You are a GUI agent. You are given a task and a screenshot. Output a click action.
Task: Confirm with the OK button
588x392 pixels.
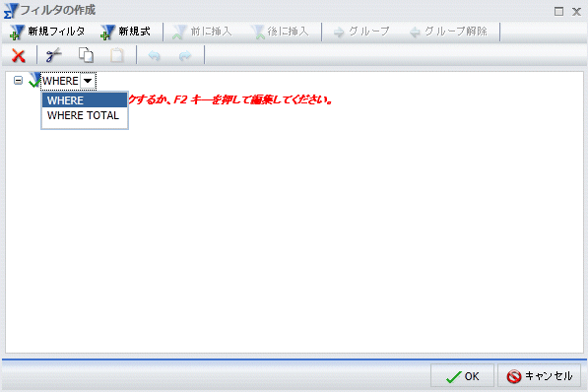pyautogui.click(x=462, y=376)
